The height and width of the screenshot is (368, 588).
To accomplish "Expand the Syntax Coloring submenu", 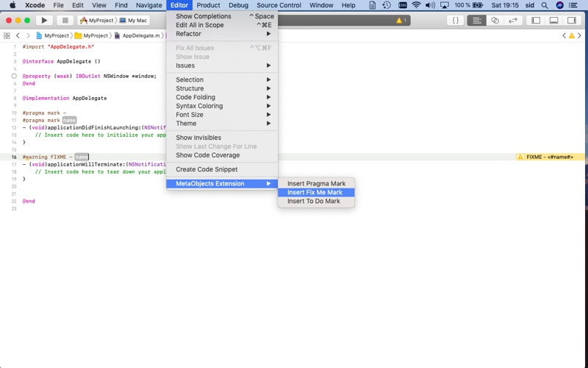I will click(222, 106).
